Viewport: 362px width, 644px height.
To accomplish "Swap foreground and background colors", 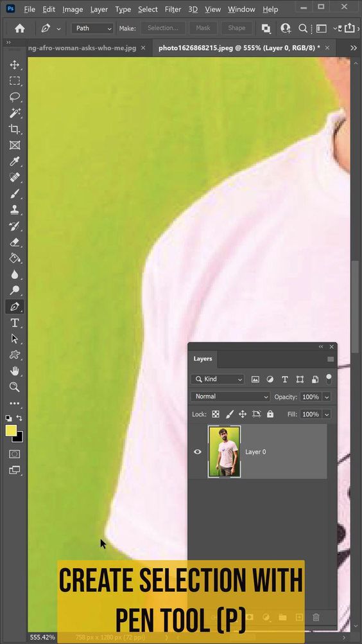I will [19, 418].
